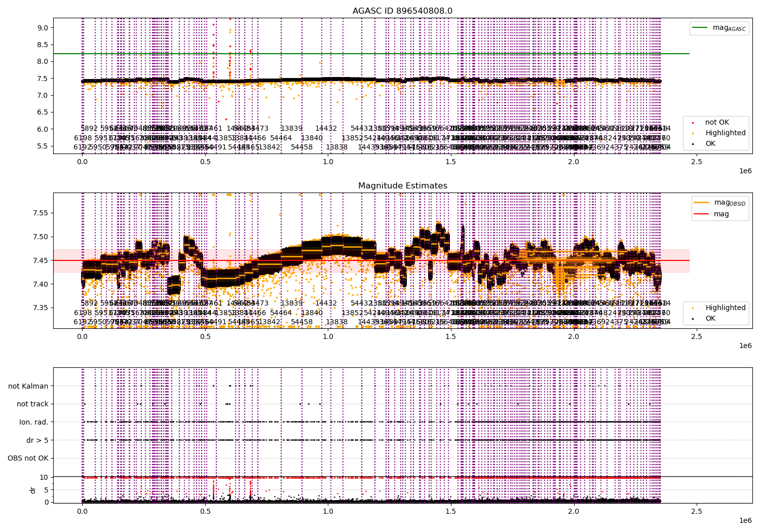Click 'Highlighted' legend entry in middle plot
760x532 pixels.
(726, 308)
